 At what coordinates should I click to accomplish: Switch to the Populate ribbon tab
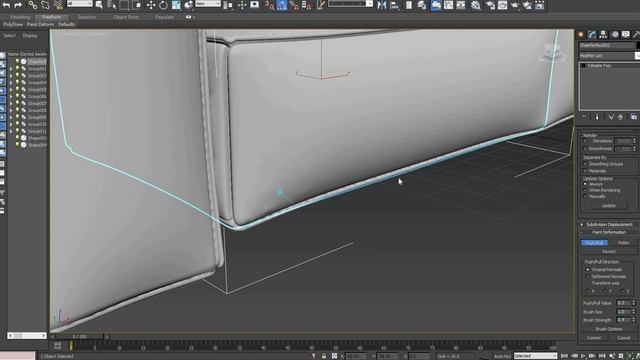[x=164, y=17]
